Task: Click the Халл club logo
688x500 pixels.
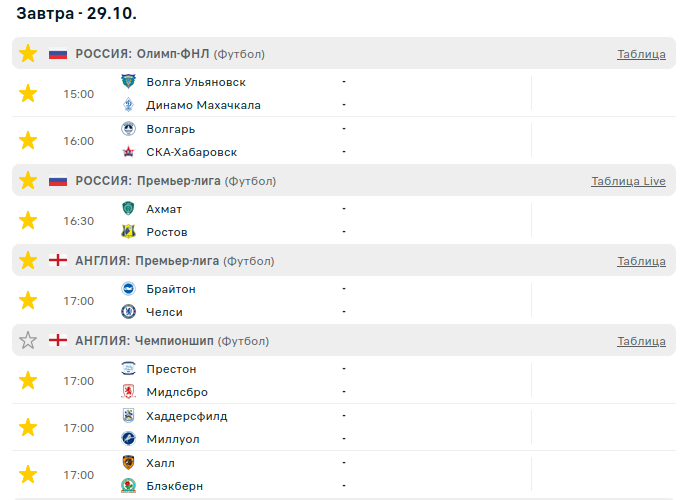Action: 128,463
